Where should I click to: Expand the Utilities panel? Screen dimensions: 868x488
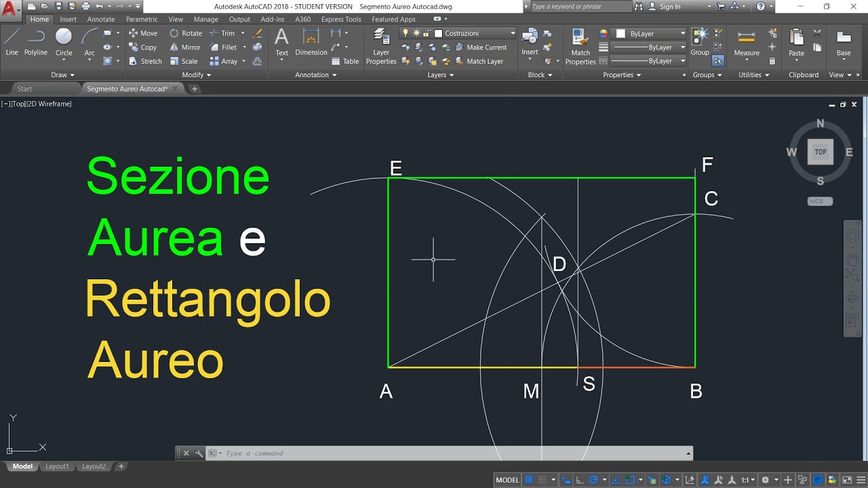click(x=754, y=75)
